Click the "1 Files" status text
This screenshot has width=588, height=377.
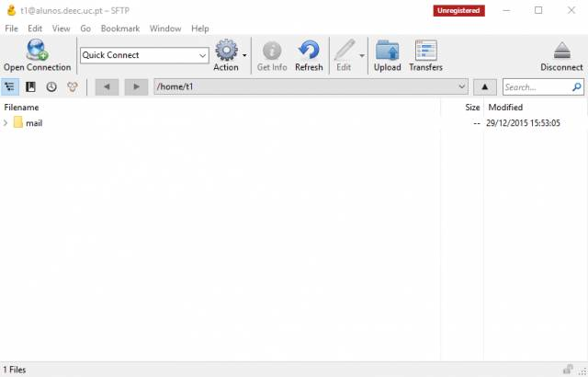click(15, 370)
